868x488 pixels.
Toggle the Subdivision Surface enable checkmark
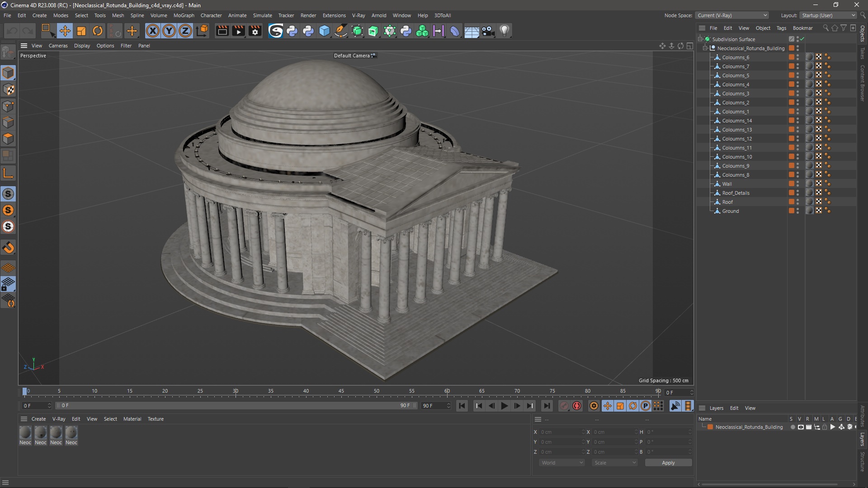pos(802,39)
